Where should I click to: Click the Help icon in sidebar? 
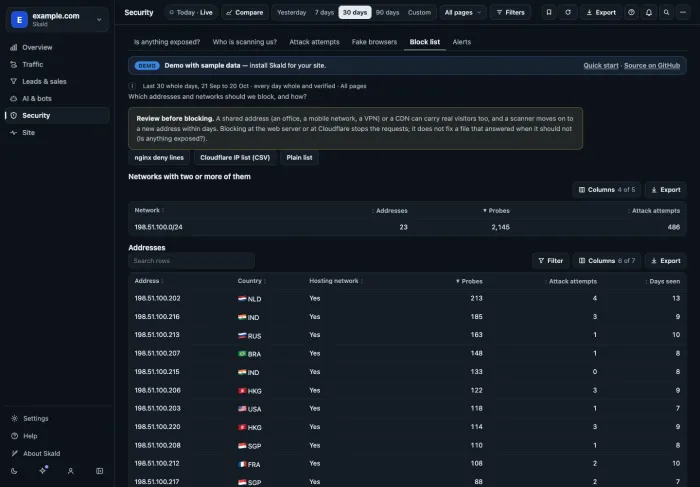click(14, 436)
